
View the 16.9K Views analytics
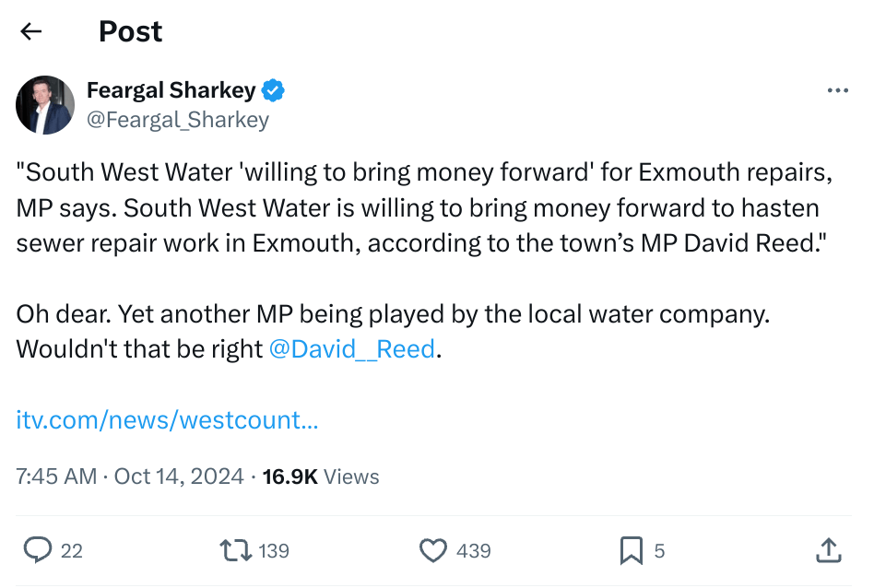tap(321, 476)
